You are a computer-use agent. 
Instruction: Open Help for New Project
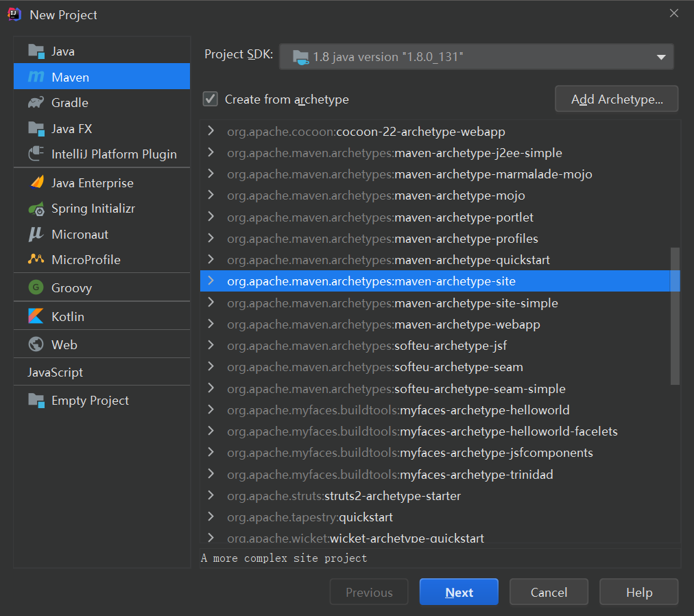tap(638, 591)
